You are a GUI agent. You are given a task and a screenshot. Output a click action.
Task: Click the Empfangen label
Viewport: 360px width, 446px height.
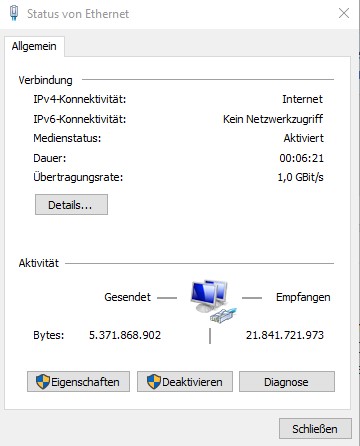click(x=303, y=297)
